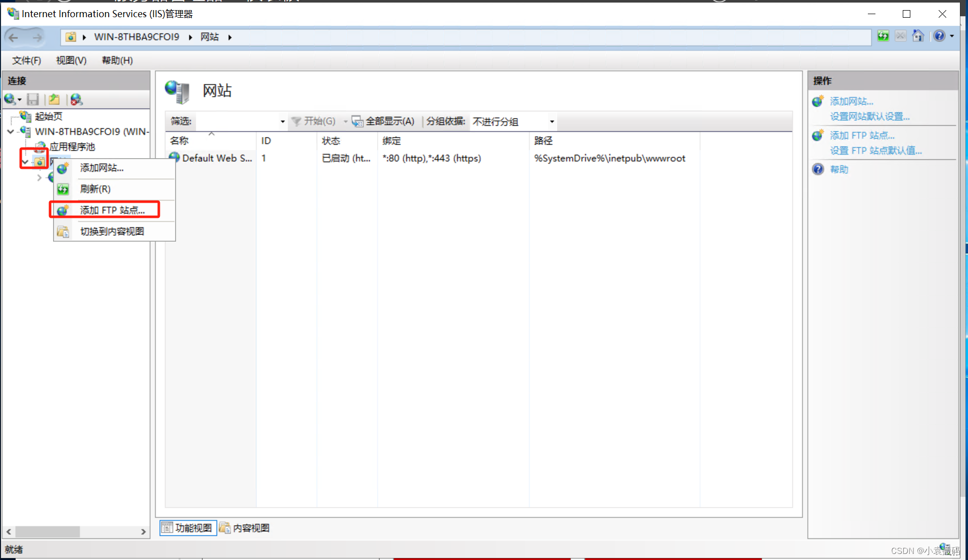Click the blue help icon in Actions pane
This screenshot has width=968, height=560.
(818, 169)
